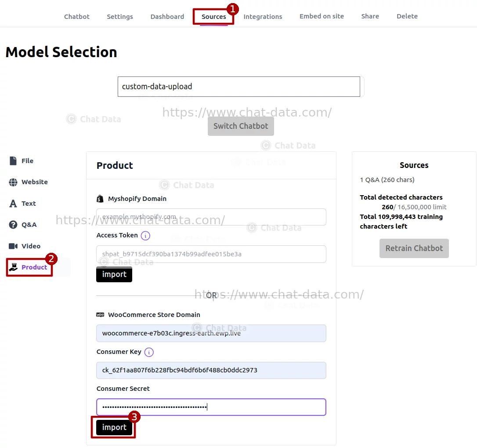Open the Share tab

tap(370, 16)
